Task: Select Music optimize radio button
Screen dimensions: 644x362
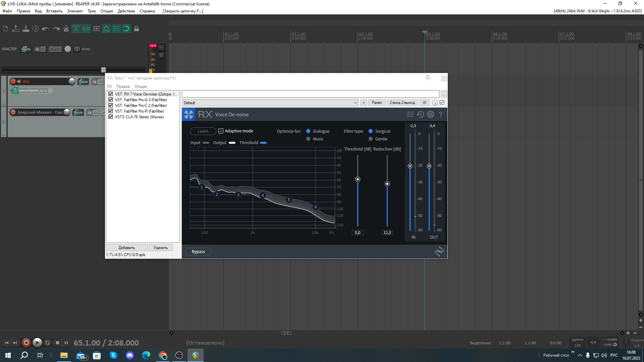Action: (308, 139)
